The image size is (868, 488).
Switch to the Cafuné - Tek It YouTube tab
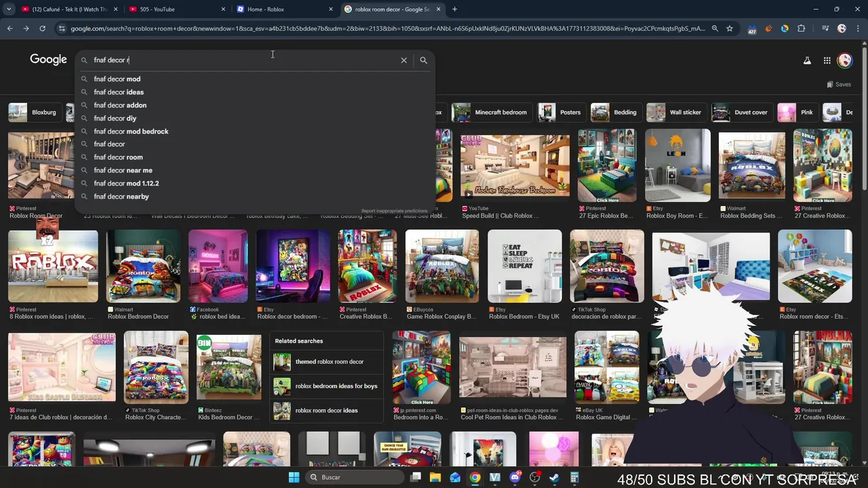(70, 9)
